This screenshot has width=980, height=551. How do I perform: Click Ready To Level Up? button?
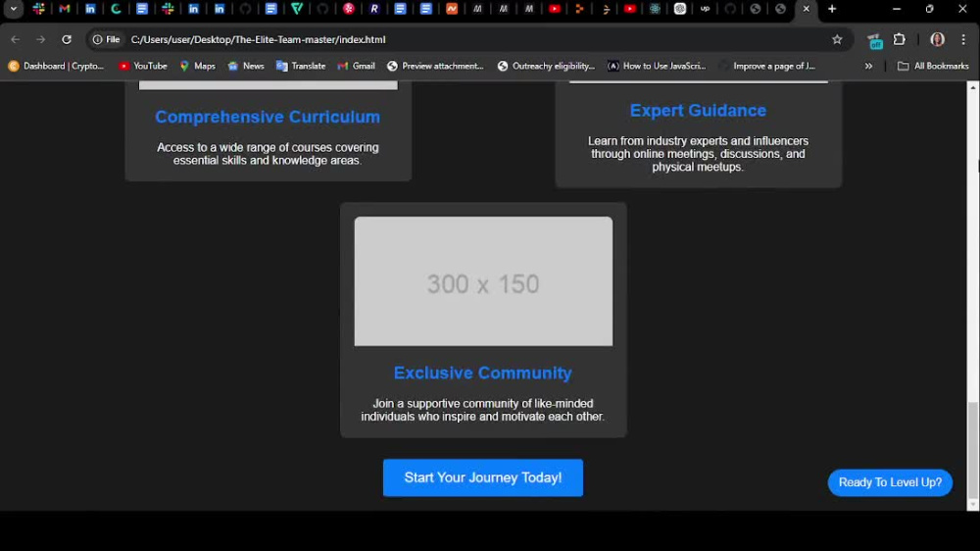click(x=890, y=482)
